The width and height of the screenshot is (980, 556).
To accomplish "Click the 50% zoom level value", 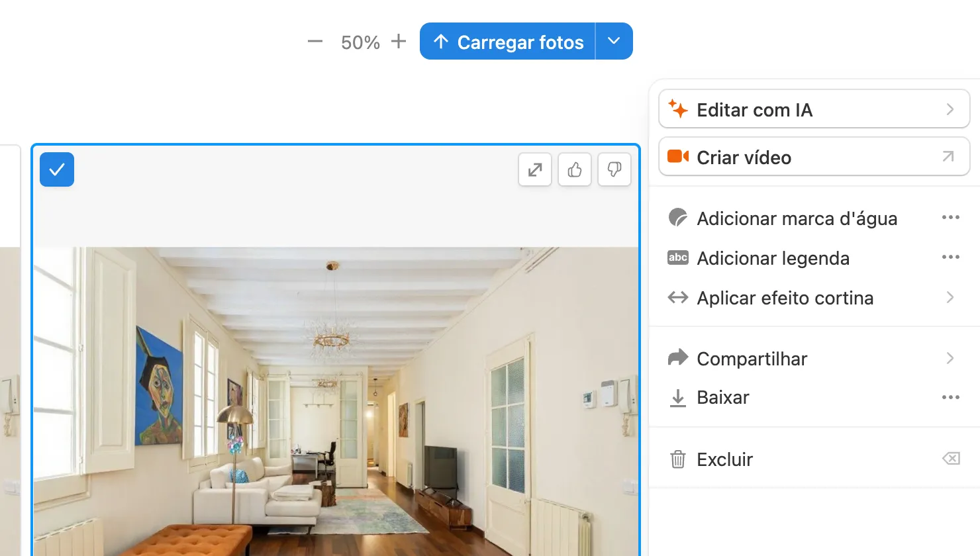I will (x=360, y=42).
